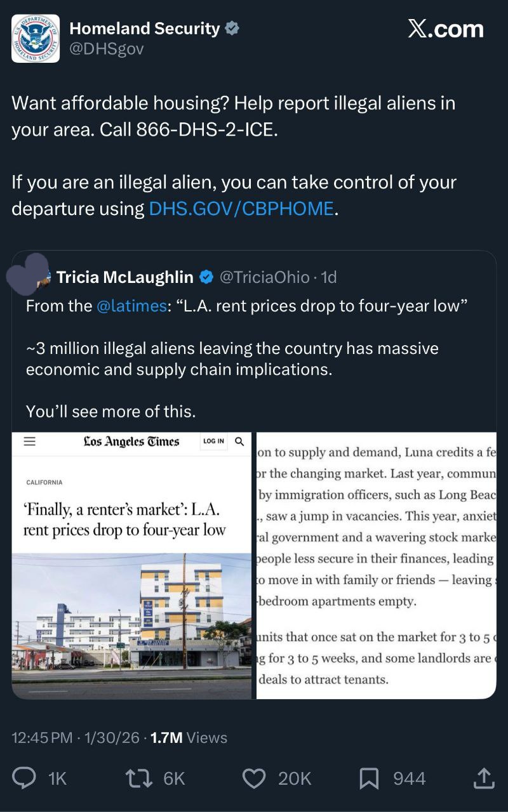Tap the share upload icon
The width and height of the screenshot is (508, 812).
tap(483, 778)
